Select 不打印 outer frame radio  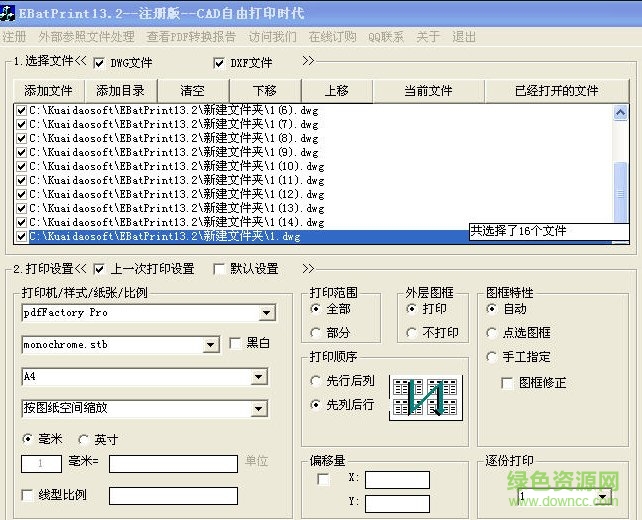411,332
